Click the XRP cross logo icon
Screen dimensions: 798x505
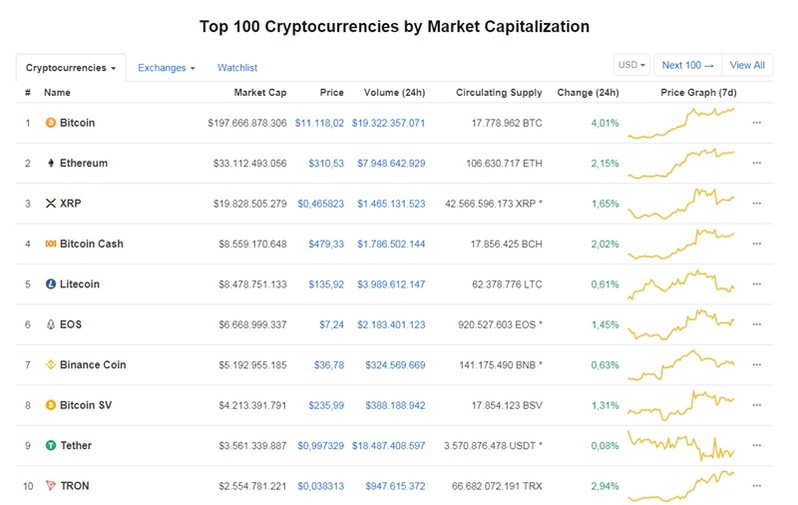click(50, 203)
